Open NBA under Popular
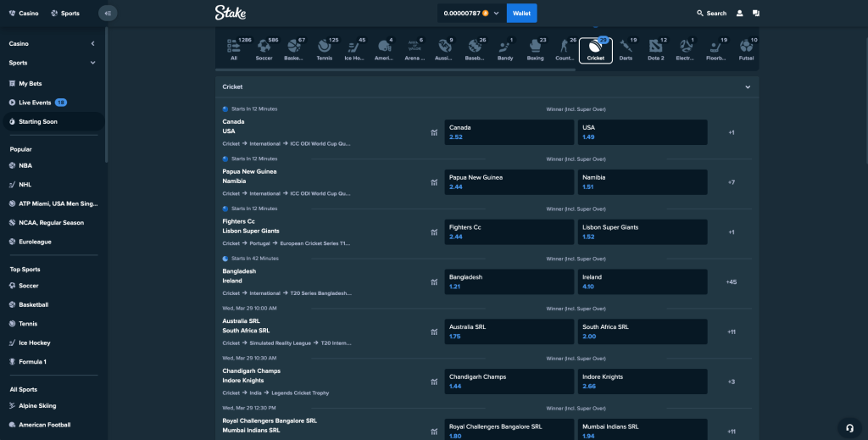 pos(21,165)
